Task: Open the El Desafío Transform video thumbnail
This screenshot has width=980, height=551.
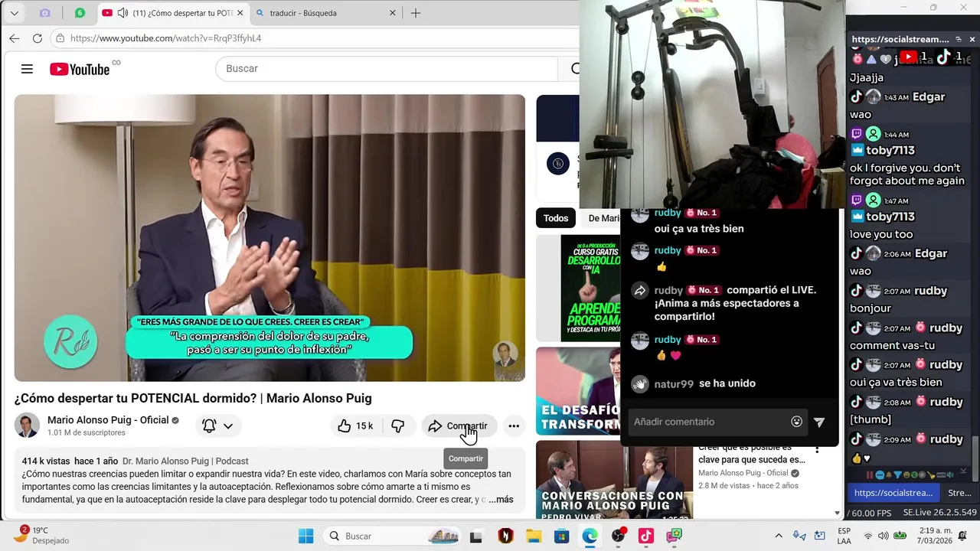Action: pyautogui.click(x=578, y=390)
